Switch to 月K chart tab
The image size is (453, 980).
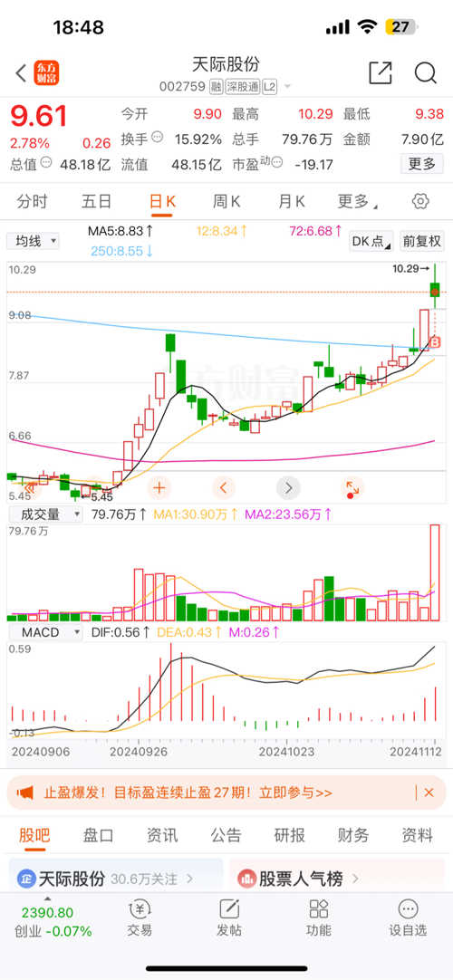tap(291, 201)
